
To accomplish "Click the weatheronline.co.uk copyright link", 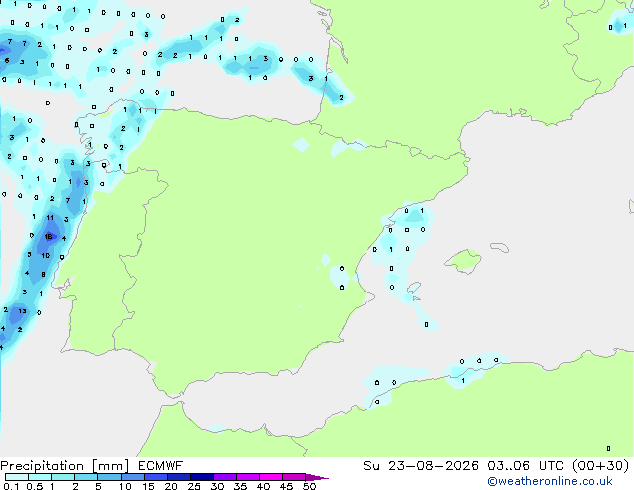I will pos(549,481).
